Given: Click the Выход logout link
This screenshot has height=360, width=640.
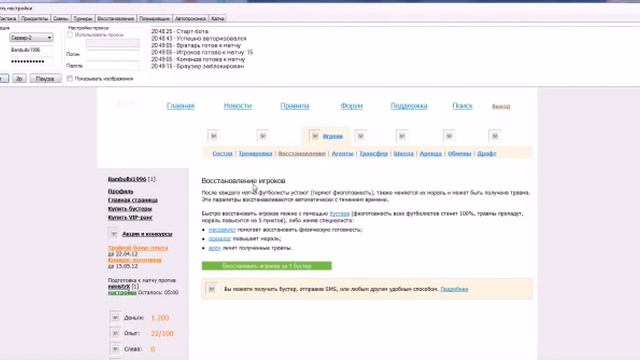Looking at the screenshot, I should (x=501, y=107).
